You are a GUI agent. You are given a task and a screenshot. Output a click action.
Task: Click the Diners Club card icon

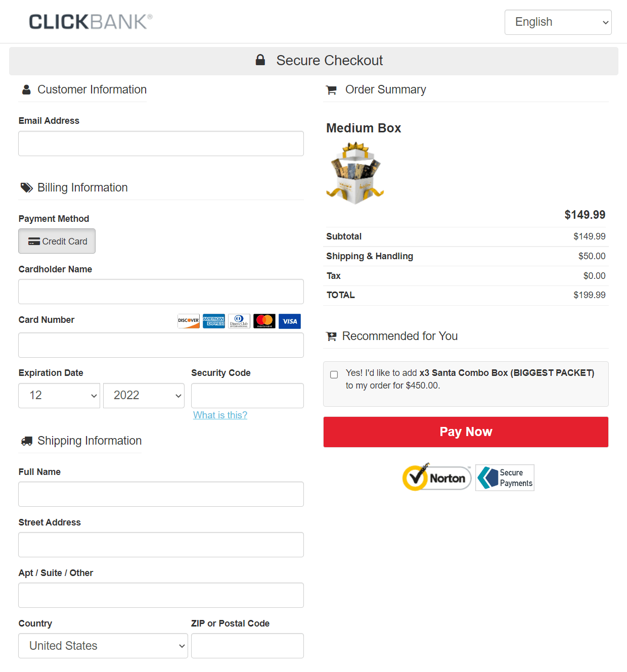tap(239, 321)
